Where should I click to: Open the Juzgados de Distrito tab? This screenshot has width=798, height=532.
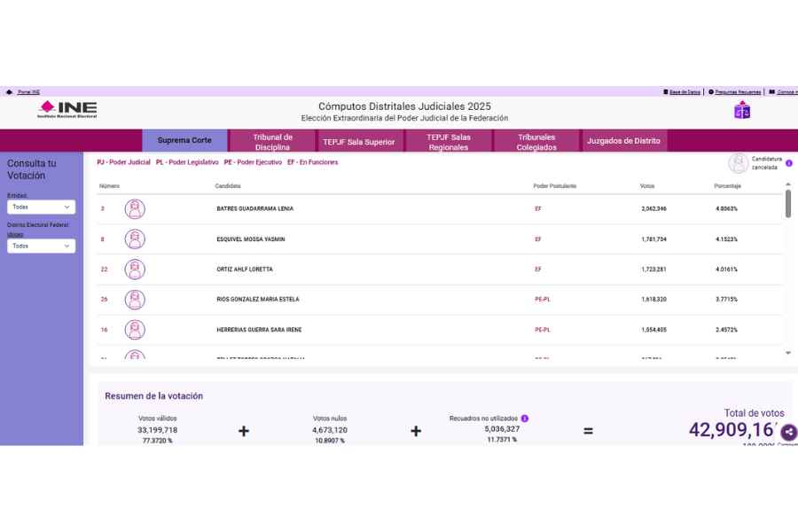click(x=624, y=140)
